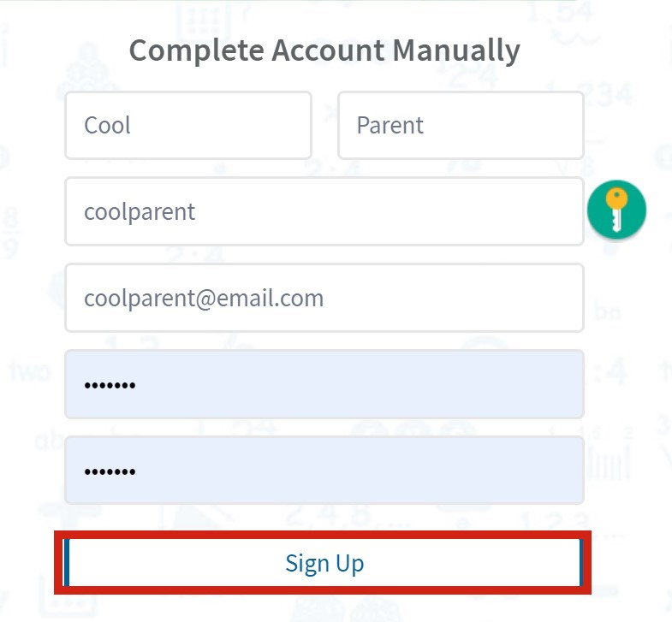Select the last name field containing Parent
Viewport: 672px width, 622px height.
coord(461,126)
